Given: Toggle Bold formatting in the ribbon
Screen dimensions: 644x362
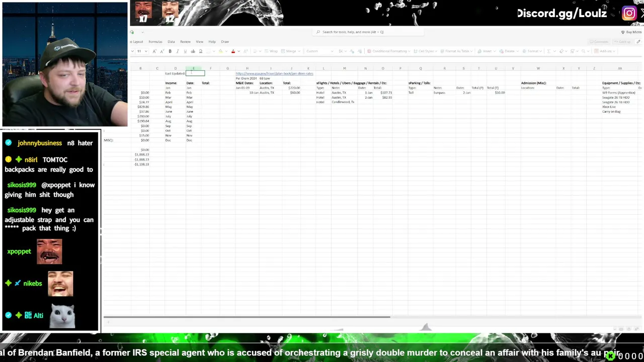Looking at the screenshot, I should [170, 51].
